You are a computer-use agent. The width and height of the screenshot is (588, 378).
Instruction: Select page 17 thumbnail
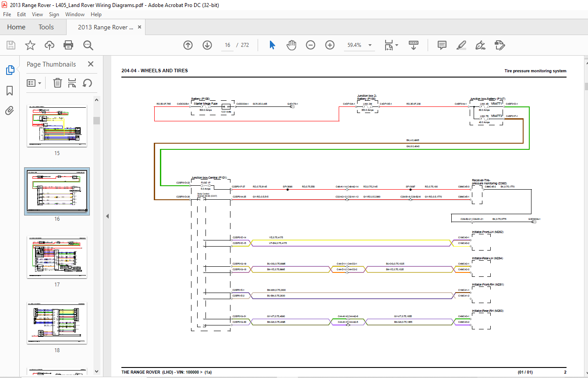tap(57, 257)
